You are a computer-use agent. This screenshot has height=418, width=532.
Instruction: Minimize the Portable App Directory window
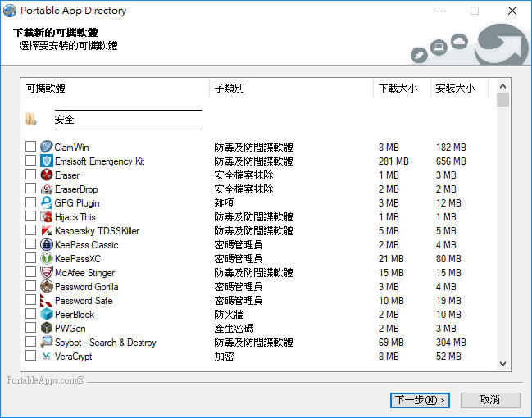438,11
